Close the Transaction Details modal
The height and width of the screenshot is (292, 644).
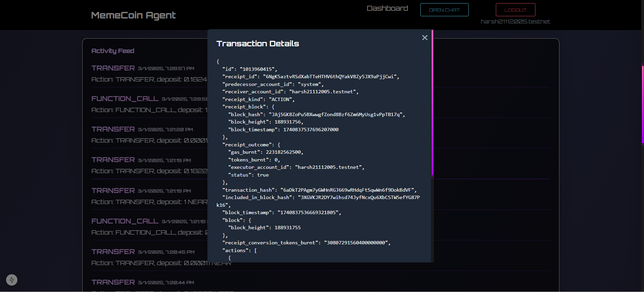coord(425,38)
